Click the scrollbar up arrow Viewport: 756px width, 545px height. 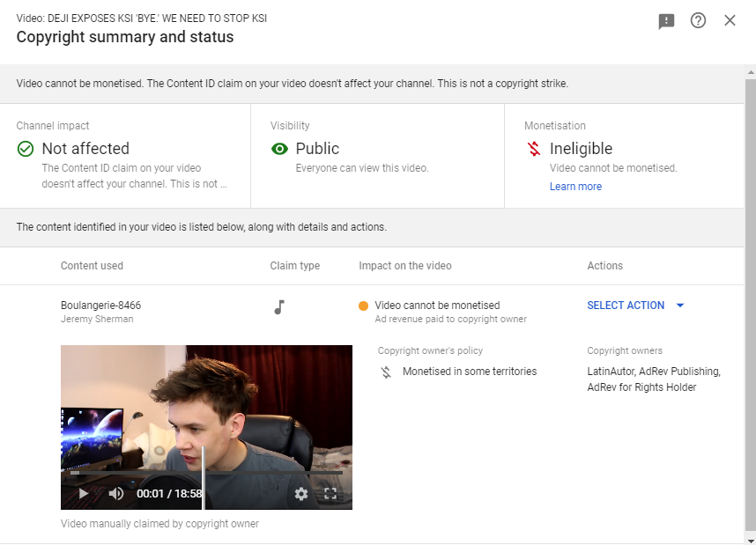750,72
